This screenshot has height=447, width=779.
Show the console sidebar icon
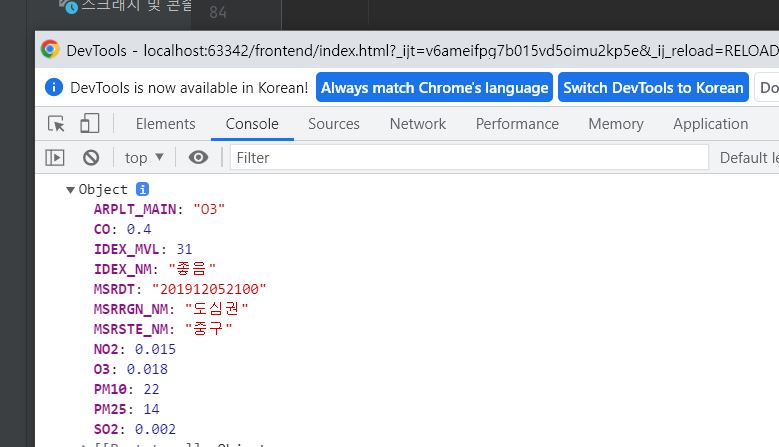tap(55, 158)
